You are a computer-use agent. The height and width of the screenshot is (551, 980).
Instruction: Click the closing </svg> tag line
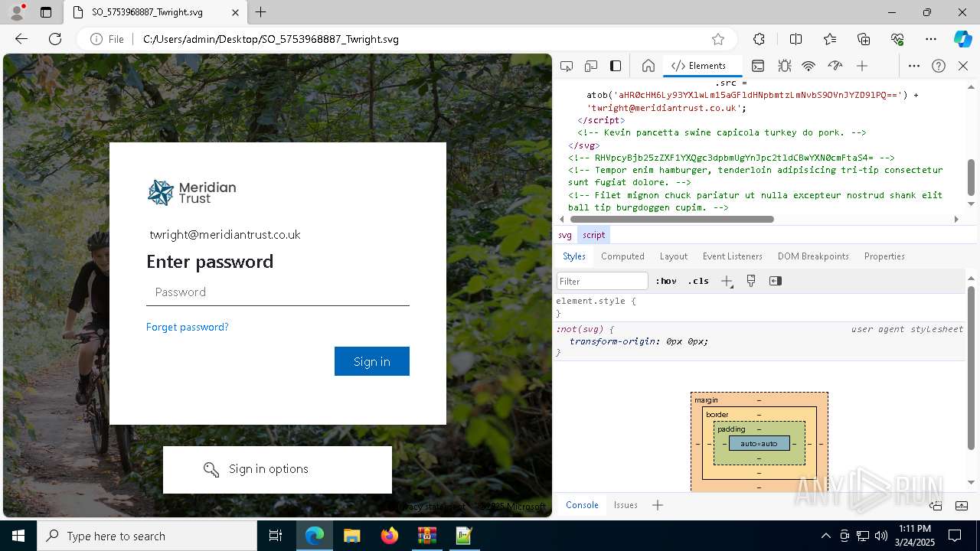[584, 145]
